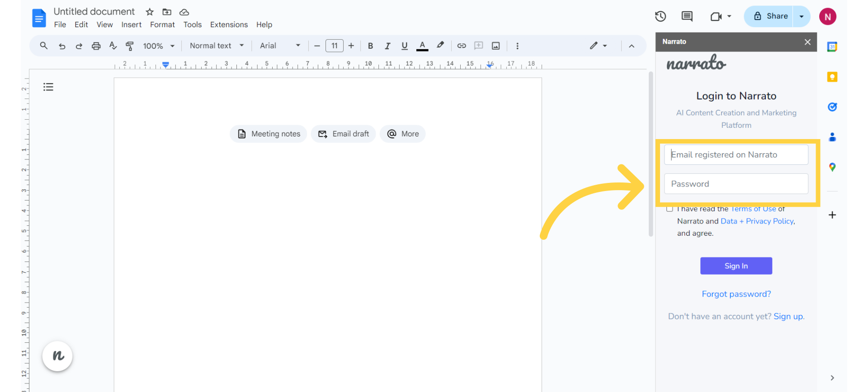The width and height of the screenshot is (868, 392).
Task: Open Contacts in the side panel
Action: pos(832,137)
